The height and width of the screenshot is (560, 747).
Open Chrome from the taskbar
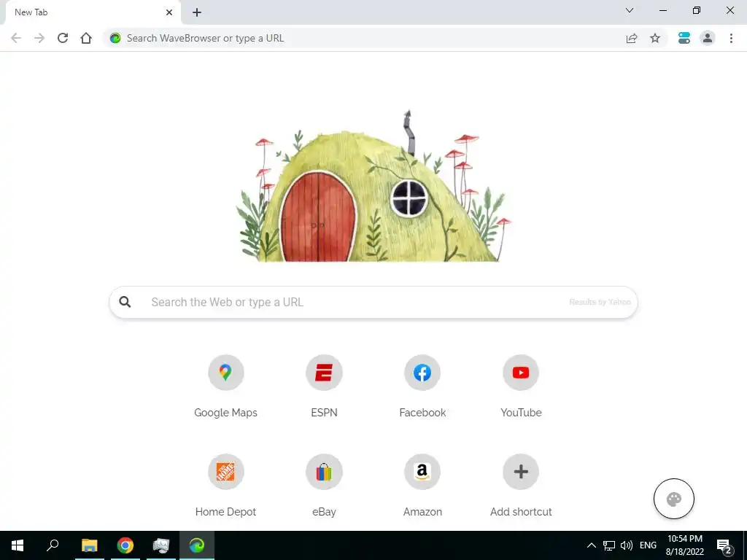click(125, 545)
